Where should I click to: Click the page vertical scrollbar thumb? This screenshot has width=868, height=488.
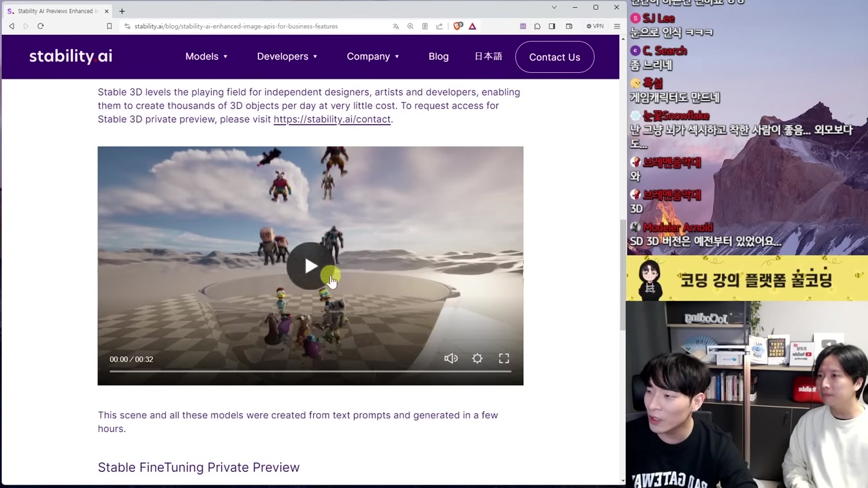(623, 274)
